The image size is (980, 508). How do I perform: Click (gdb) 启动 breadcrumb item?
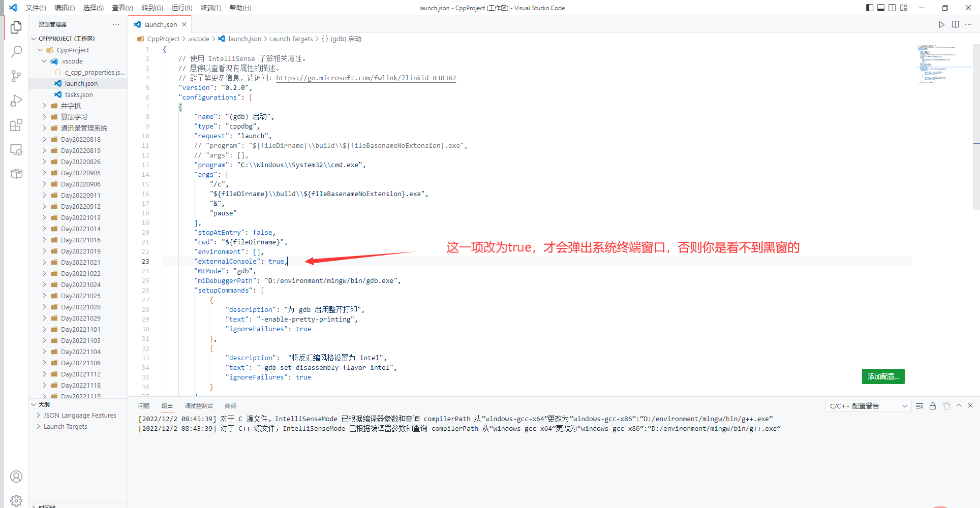(x=342, y=39)
